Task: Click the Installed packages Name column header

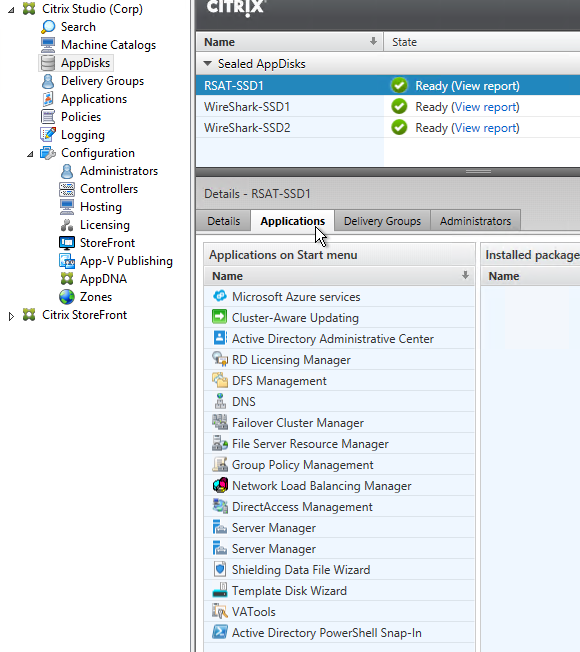Action: pos(531,276)
